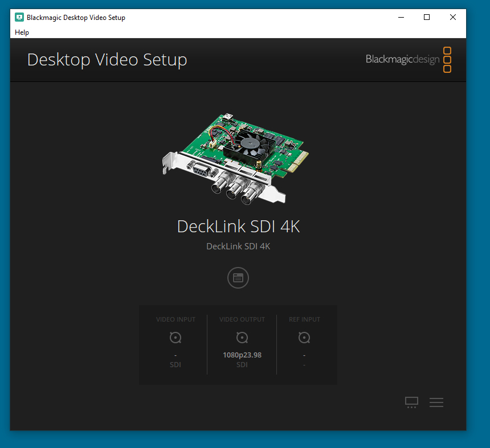Click SDI text under Video Input

click(175, 365)
